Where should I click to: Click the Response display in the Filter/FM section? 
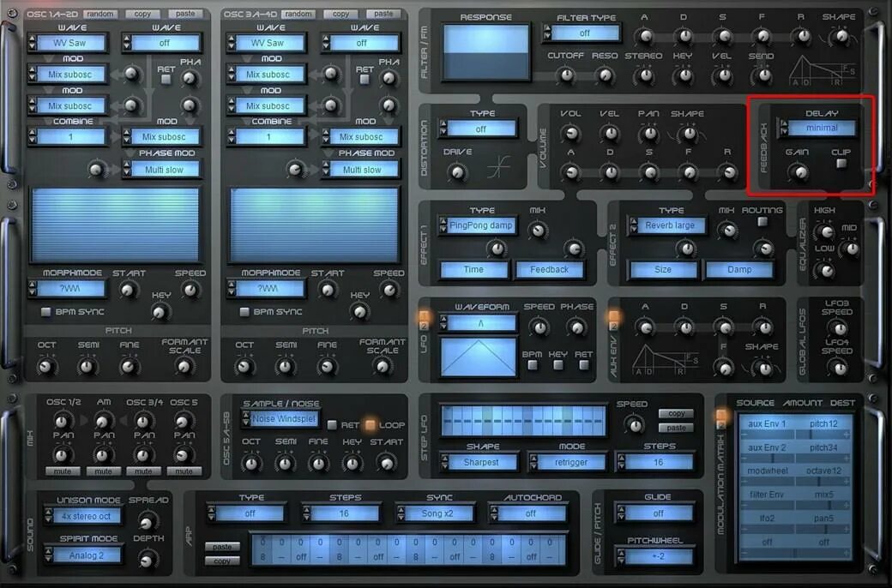484,51
